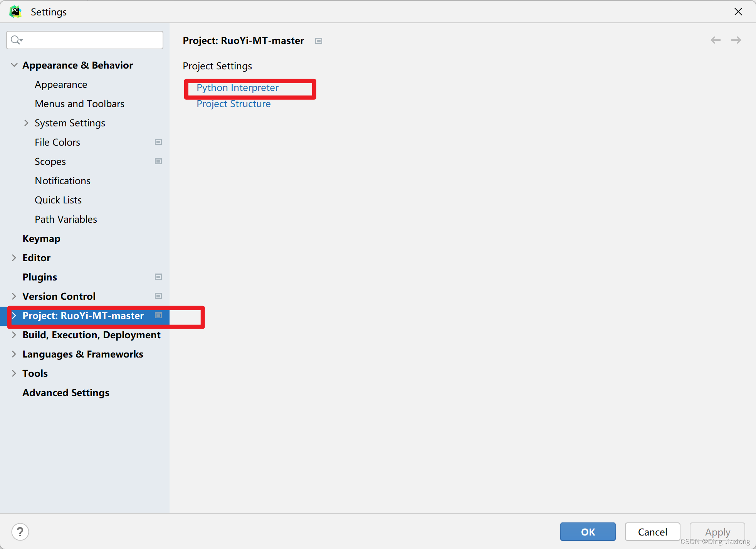Image resolution: width=756 pixels, height=549 pixels.
Task: Click the project icon next to page heading
Action: pos(319,41)
